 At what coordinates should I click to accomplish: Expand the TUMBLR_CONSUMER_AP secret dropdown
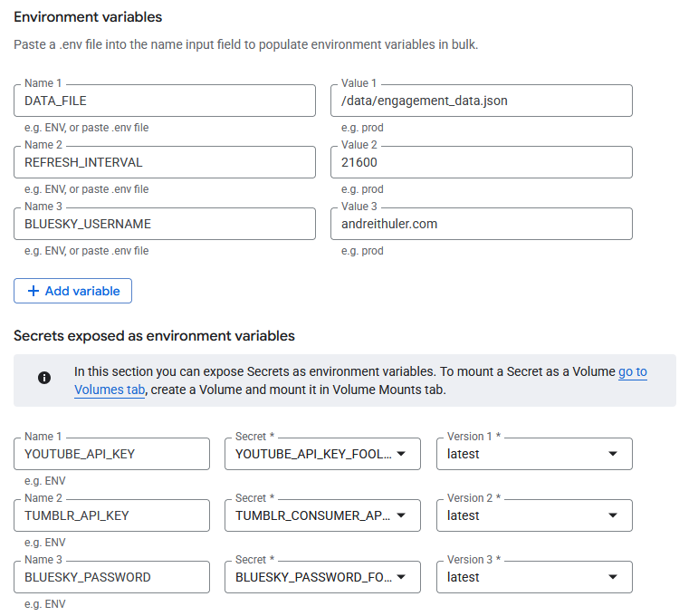coord(322,515)
